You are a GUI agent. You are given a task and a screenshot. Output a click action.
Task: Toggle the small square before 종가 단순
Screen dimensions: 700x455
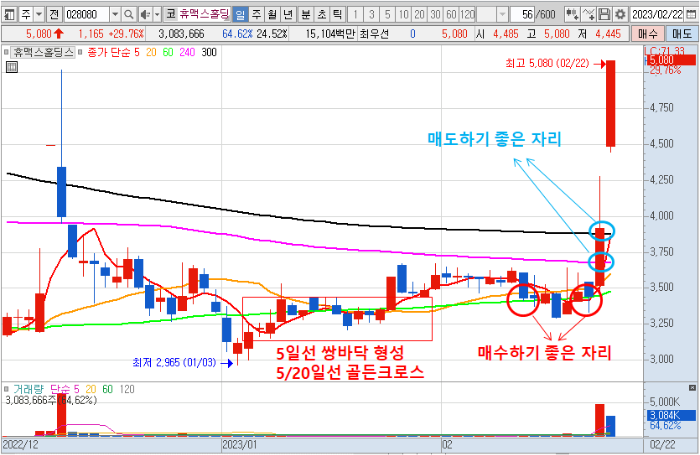[x=80, y=52]
